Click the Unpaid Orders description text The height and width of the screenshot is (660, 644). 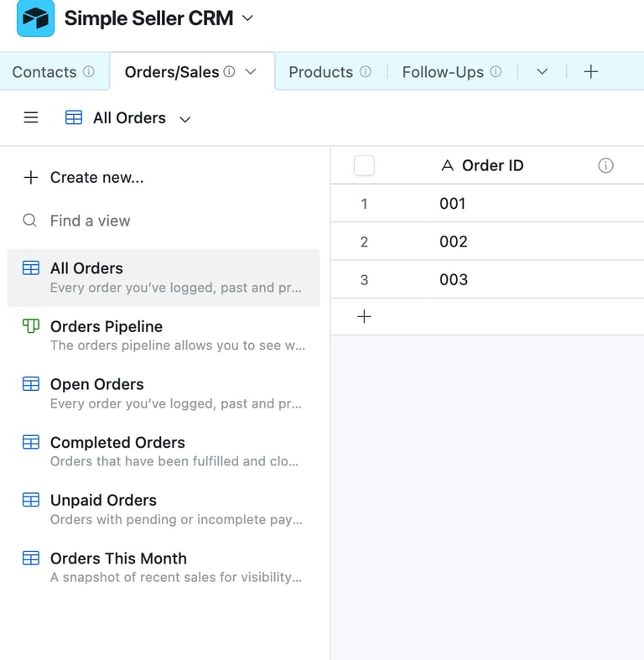click(x=176, y=519)
